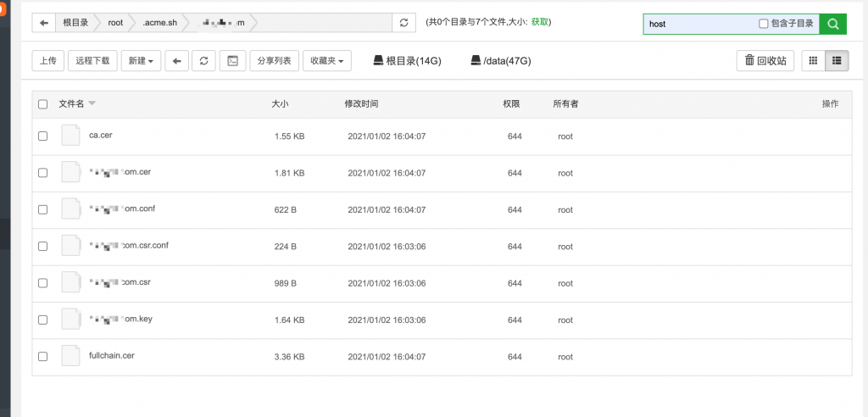Click the 上传 upload button
The width and height of the screenshot is (868, 417).
(x=47, y=61)
